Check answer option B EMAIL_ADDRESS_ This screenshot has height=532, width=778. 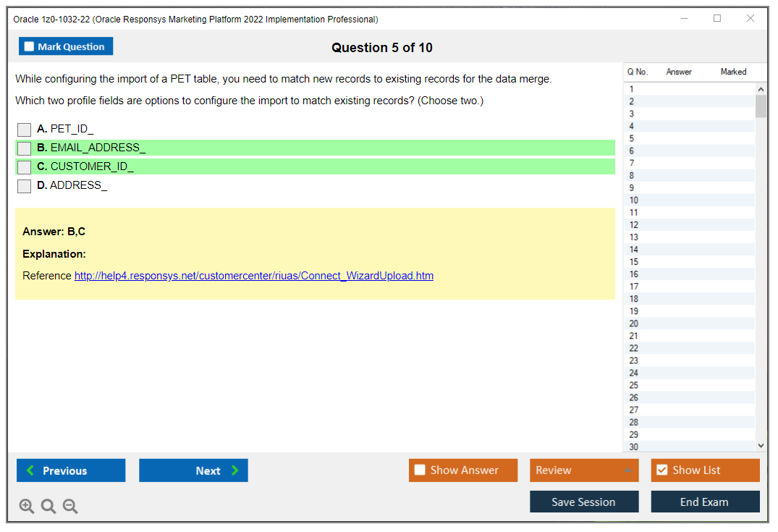24,148
